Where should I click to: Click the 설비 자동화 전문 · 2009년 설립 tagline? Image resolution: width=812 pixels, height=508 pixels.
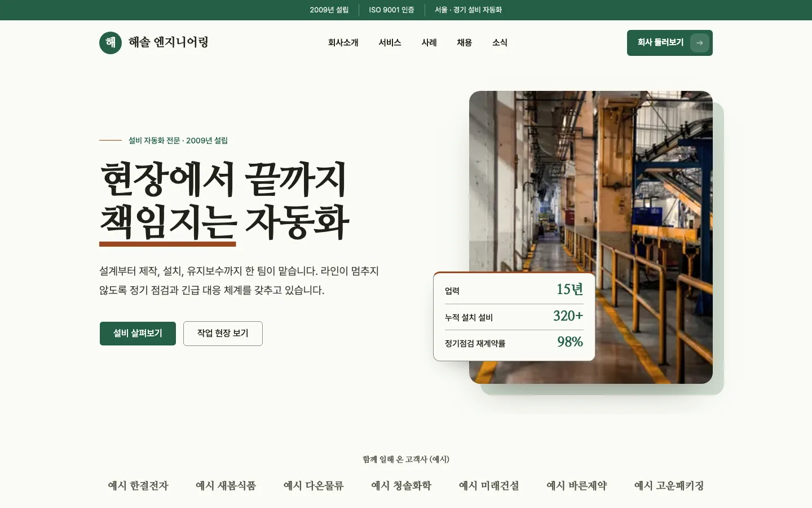pyautogui.click(x=178, y=141)
